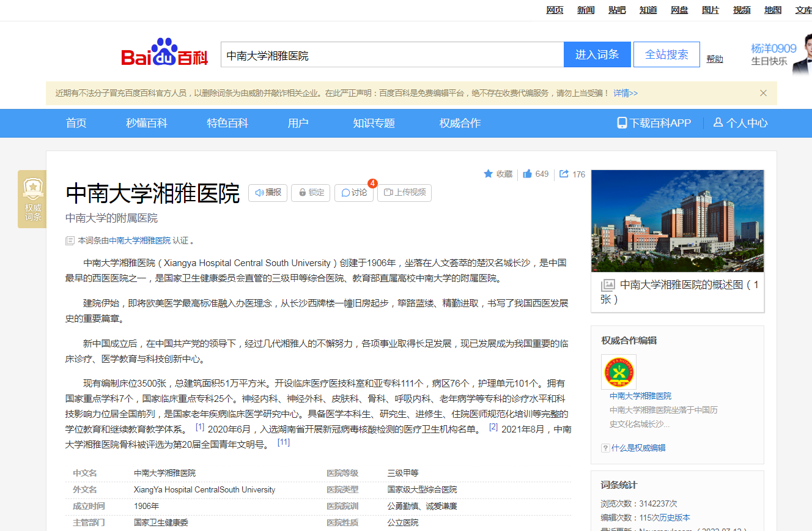Viewport: 812px width, 531px height.
Task: Open the 秒懂百科 navigation tab
Action: [x=147, y=123]
